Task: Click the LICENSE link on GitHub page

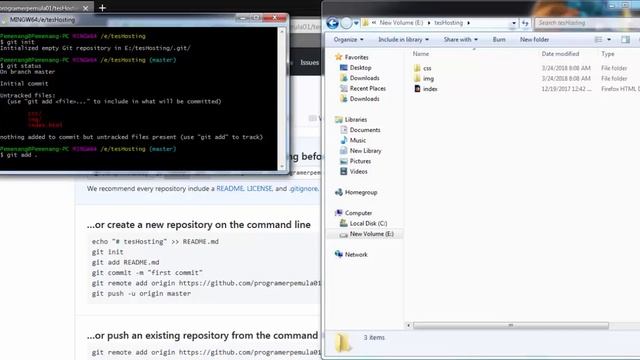Action: [x=260, y=189]
